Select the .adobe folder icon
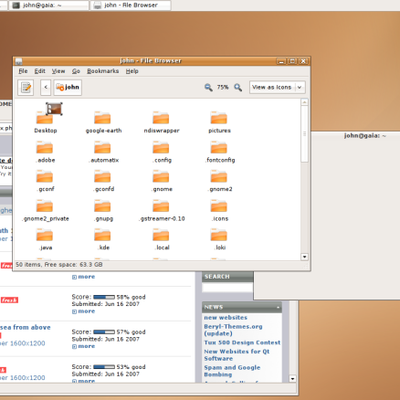Image resolution: width=400 pixels, height=400 pixels. tap(45, 147)
